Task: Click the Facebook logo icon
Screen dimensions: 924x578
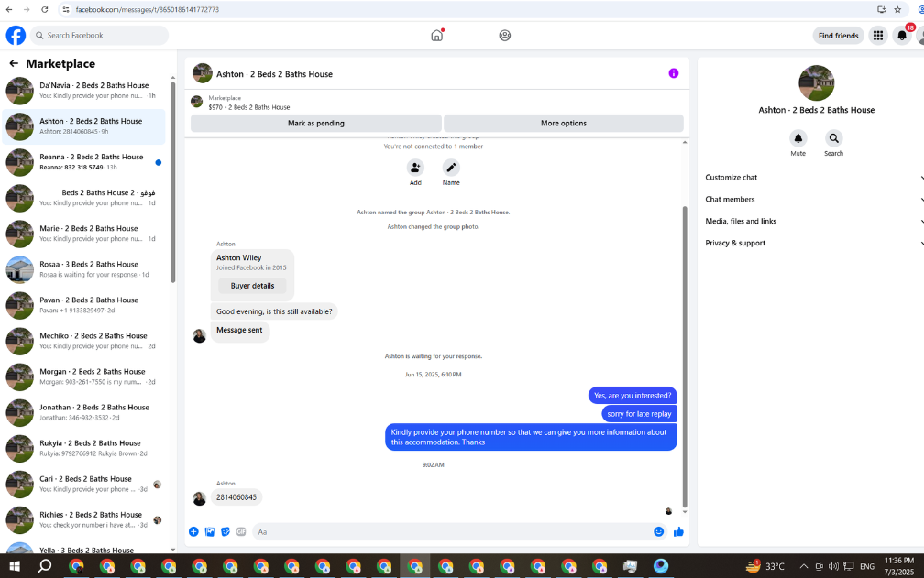Action: click(16, 36)
